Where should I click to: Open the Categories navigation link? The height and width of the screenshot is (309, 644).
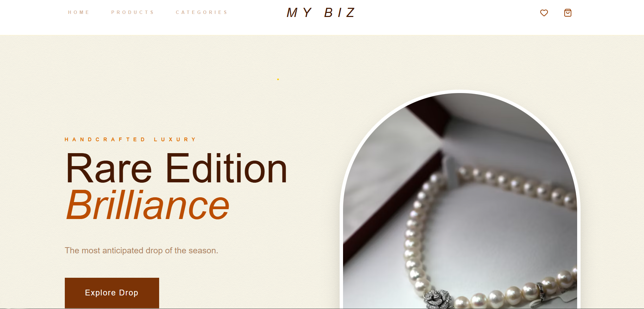point(201,12)
